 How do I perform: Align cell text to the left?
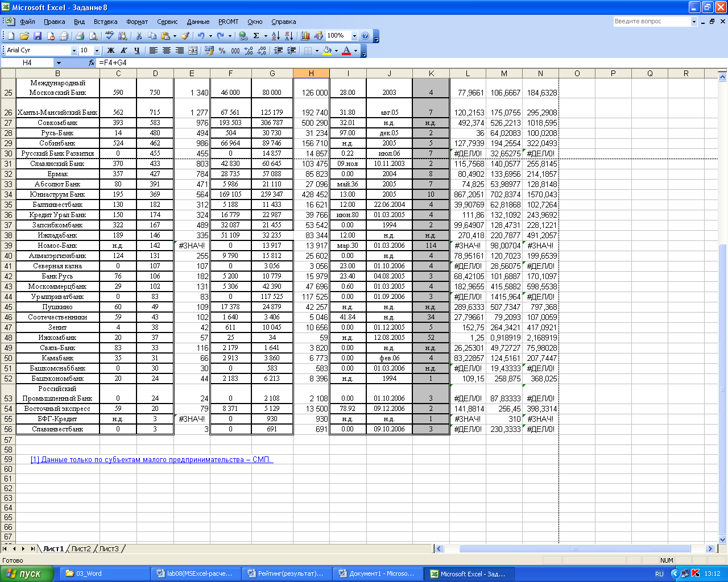(154, 51)
